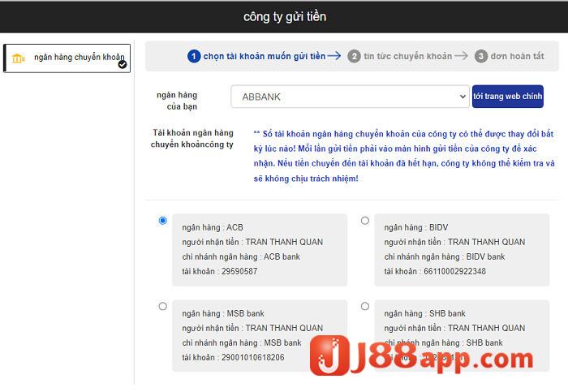
Task: Click the checkmark badge on sidebar tab
Action: pos(123,64)
